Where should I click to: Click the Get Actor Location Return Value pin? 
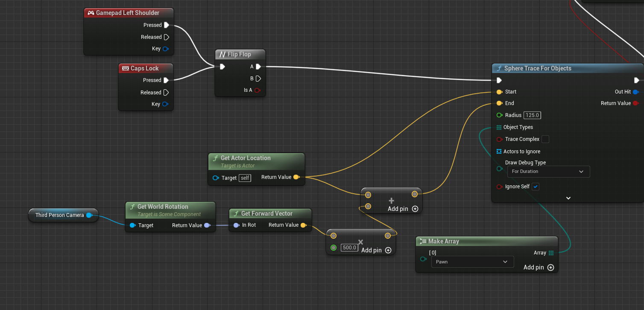297,177
